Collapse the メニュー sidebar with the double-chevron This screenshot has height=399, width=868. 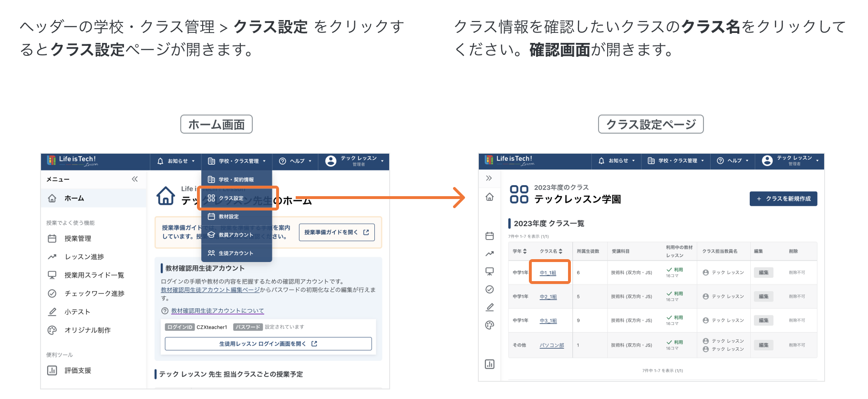(134, 179)
